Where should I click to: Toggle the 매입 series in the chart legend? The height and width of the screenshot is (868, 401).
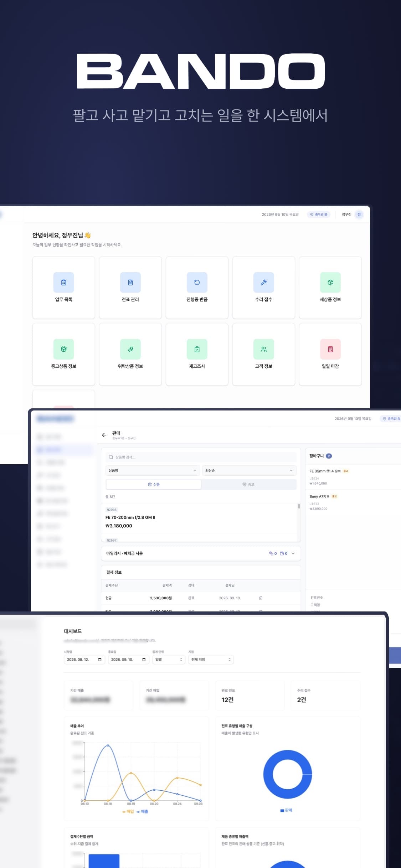[x=128, y=811]
